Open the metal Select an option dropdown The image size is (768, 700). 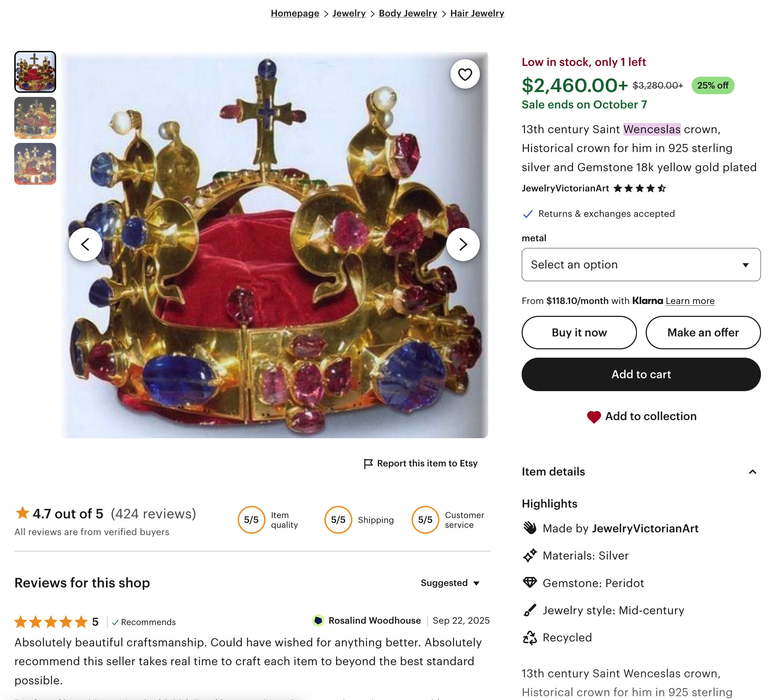click(x=641, y=265)
